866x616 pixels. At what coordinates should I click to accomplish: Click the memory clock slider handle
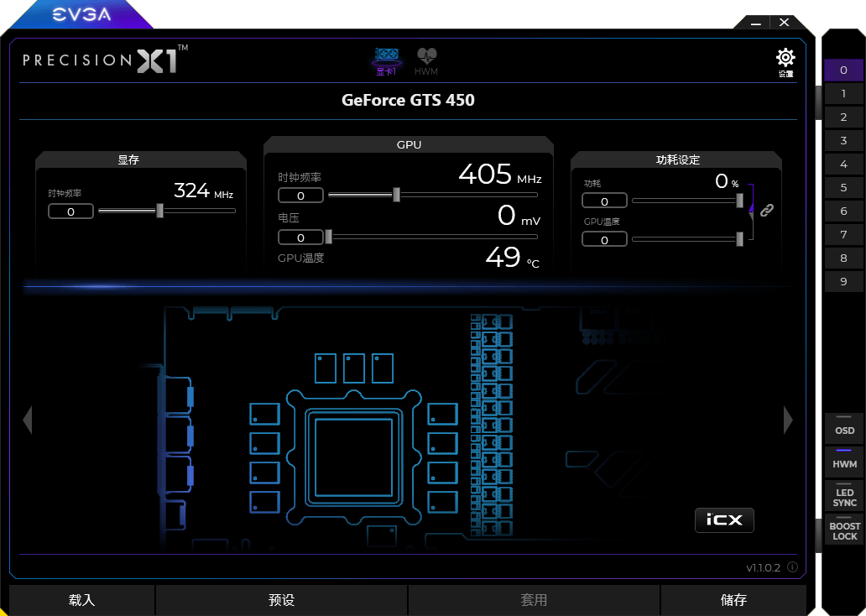click(159, 211)
